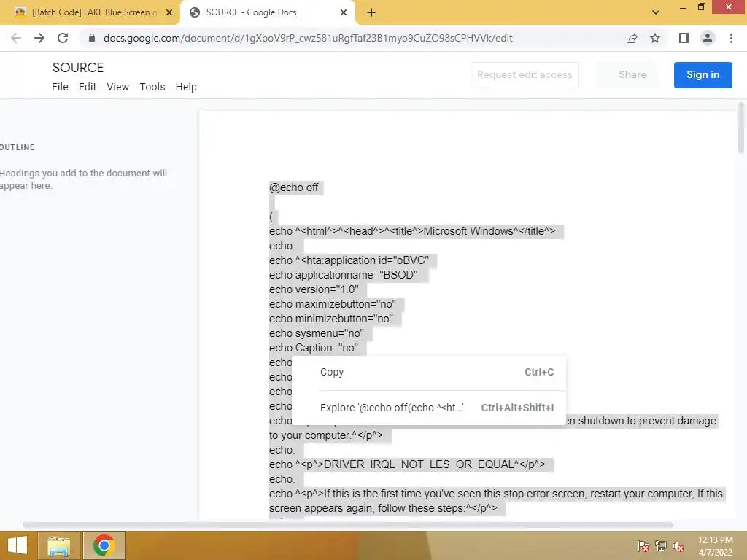Open the Tools menu
This screenshot has width=747, height=560.
coord(152,87)
